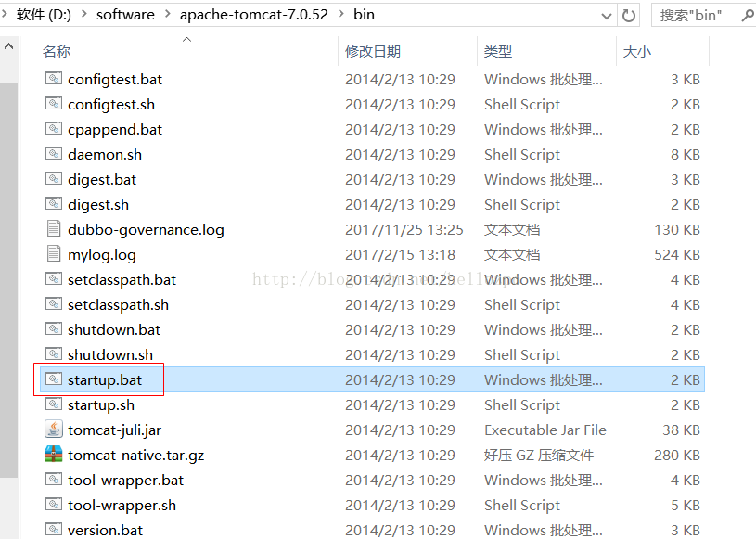Expand the chevron after software breadcrumb
Viewport: 756px width, 539px height.
tap(167, 14)
